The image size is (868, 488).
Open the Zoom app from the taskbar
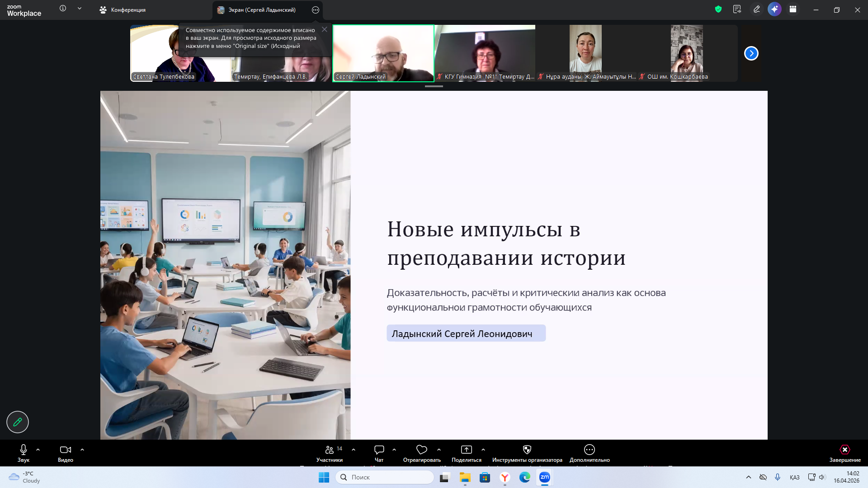pos(545,477)
